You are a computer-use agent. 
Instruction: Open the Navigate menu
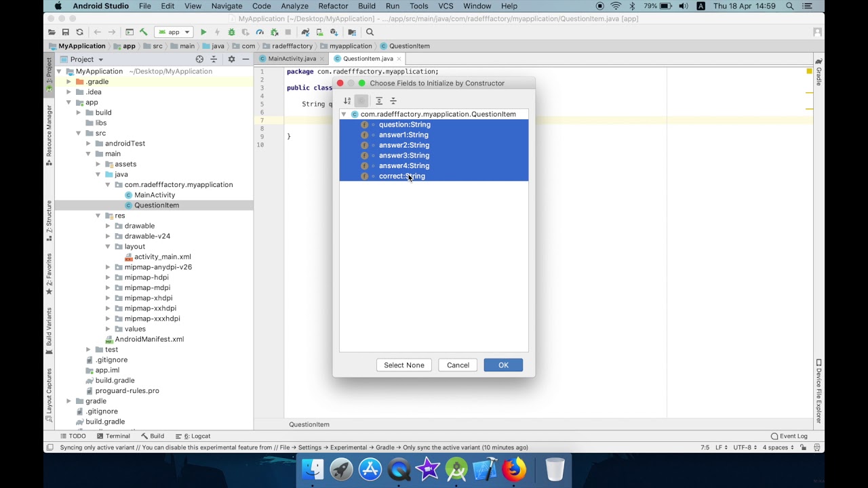[226, 6]
